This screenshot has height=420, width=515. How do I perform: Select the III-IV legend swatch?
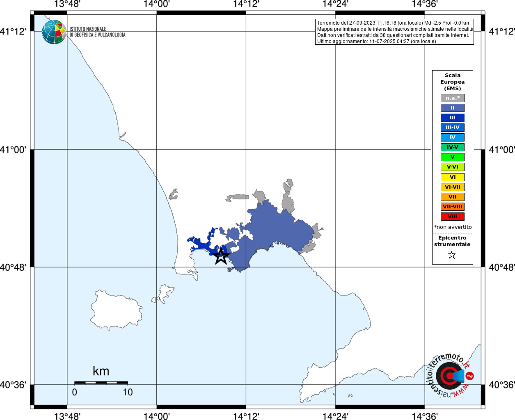coord(453,128)
